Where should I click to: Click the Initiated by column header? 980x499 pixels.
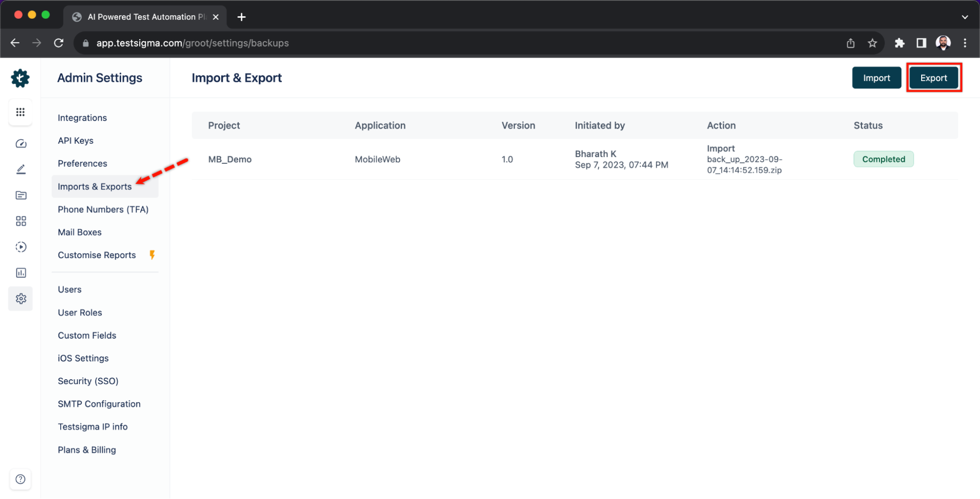pyautogui.click(x=600, y=126)
